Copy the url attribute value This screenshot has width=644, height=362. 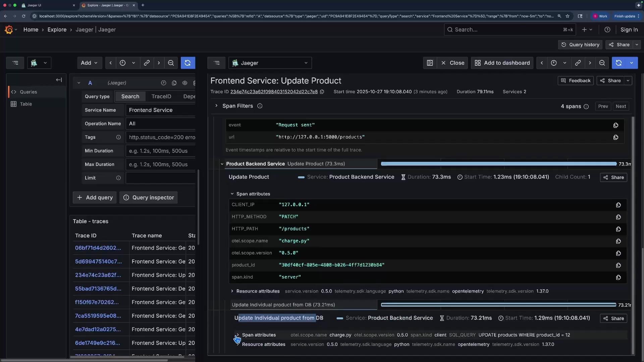[x=615, y=137]
